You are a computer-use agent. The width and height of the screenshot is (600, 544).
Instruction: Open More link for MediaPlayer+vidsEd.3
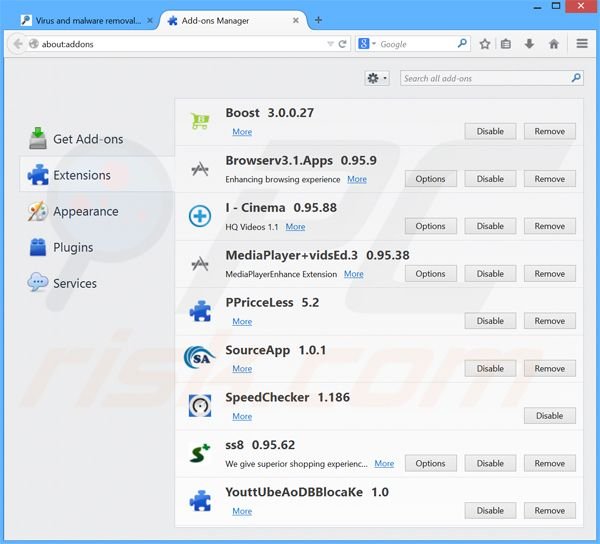[354, 274]
